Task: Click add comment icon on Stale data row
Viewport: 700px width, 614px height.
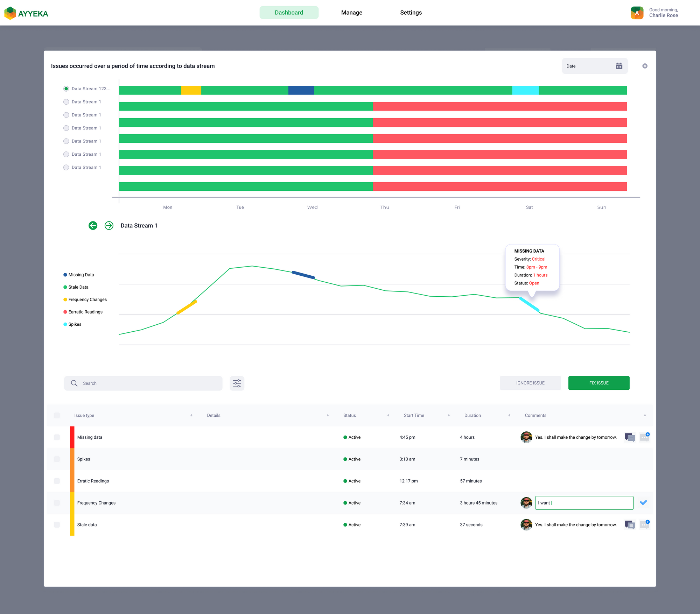Action: (644, 524)
